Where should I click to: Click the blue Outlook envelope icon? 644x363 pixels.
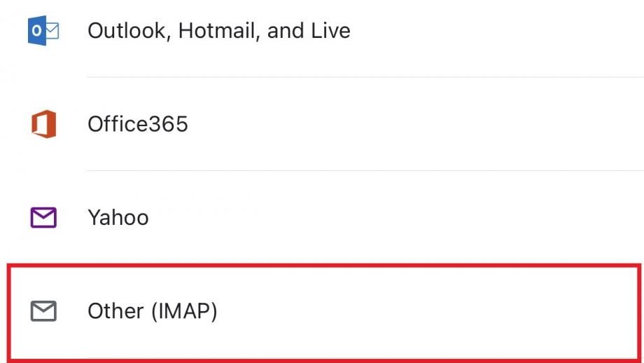[43, 30]
